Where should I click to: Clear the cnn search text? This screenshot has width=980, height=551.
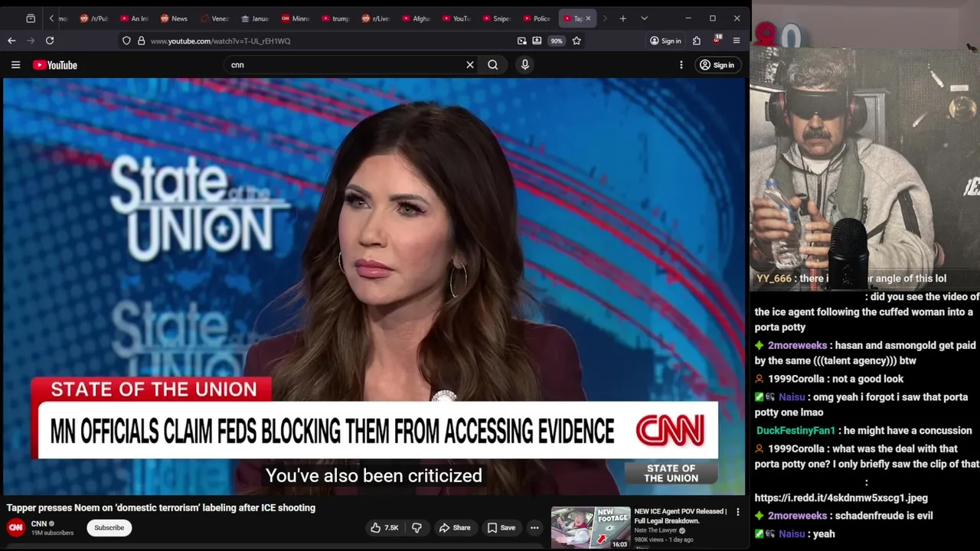point(470,65)
